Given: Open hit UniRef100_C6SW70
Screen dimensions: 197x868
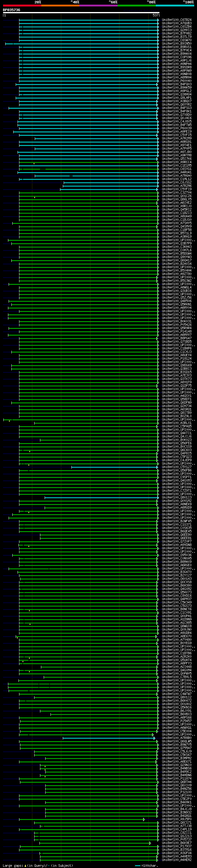Looking at the screenshot, I should coord(177,40).
